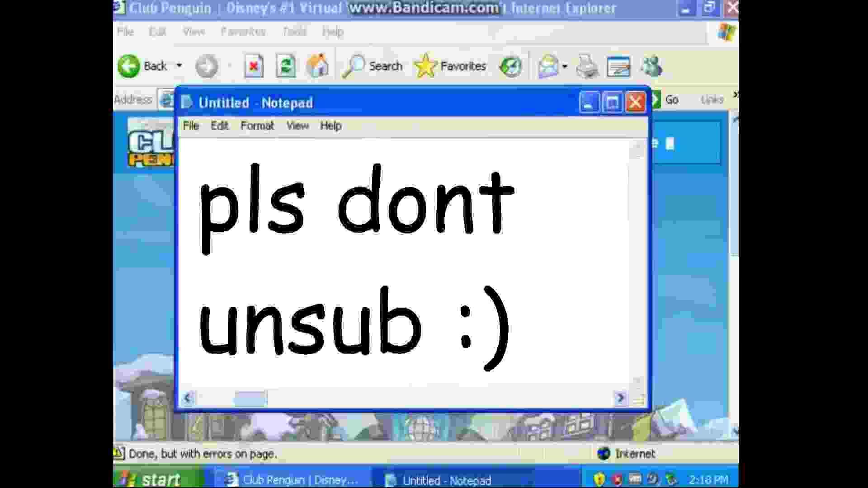Click the Start button
The image size is (868, 488).
[x=158, y=479]
